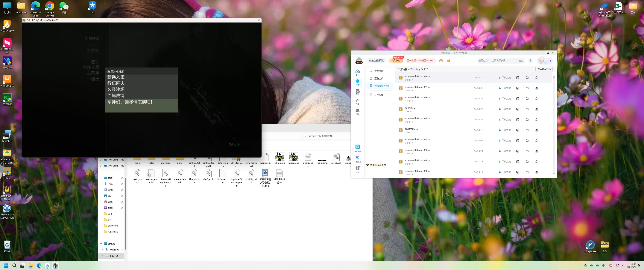Open three-dot more menu in Netdisk

pos(530,61)
